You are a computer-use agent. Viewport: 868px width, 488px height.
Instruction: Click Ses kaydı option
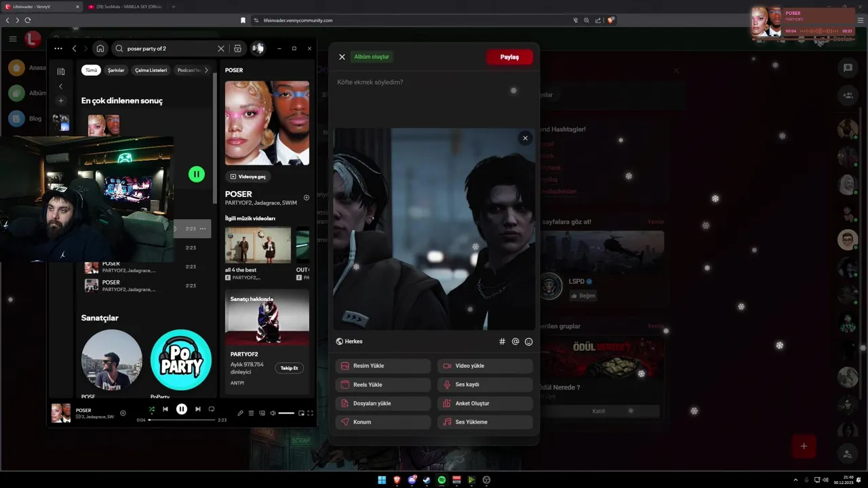[485, 384]
